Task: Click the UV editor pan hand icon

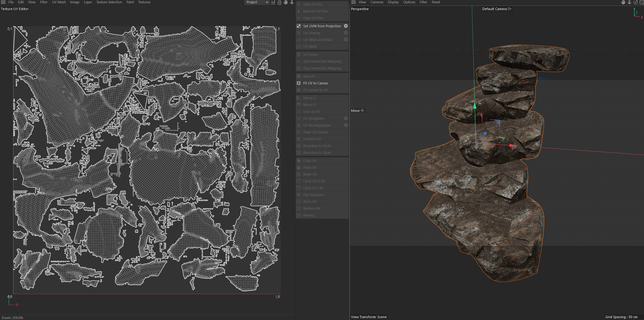Action: pos(286,2)
